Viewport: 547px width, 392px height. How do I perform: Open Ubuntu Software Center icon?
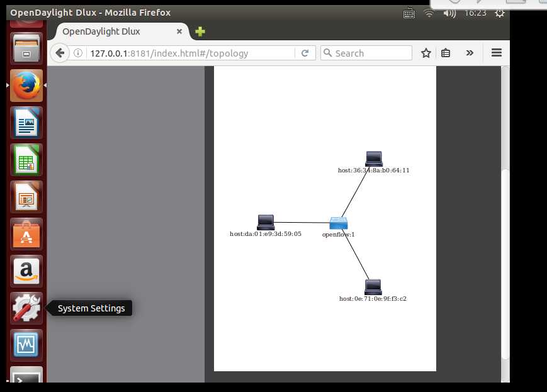(x=26, y=234)
